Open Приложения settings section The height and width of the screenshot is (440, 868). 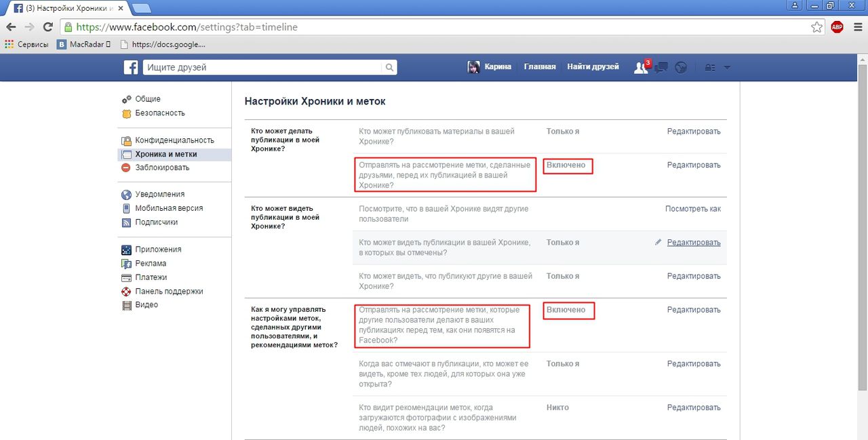(x=158, y=249)
